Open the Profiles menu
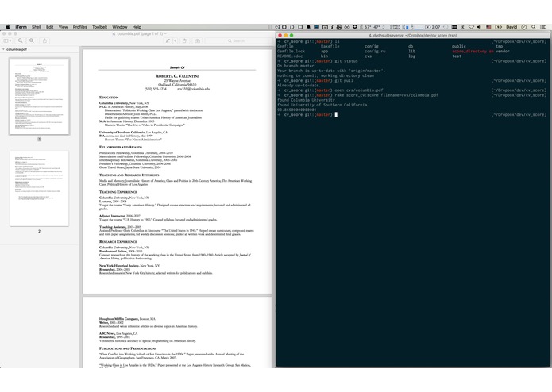This screenshot has height=392, width=552. coord(80,27)
